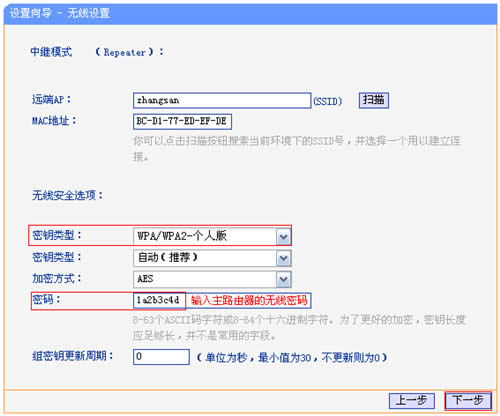Go back with the 上一步 button
Screen dimensions: 500x416
(412, 400)
